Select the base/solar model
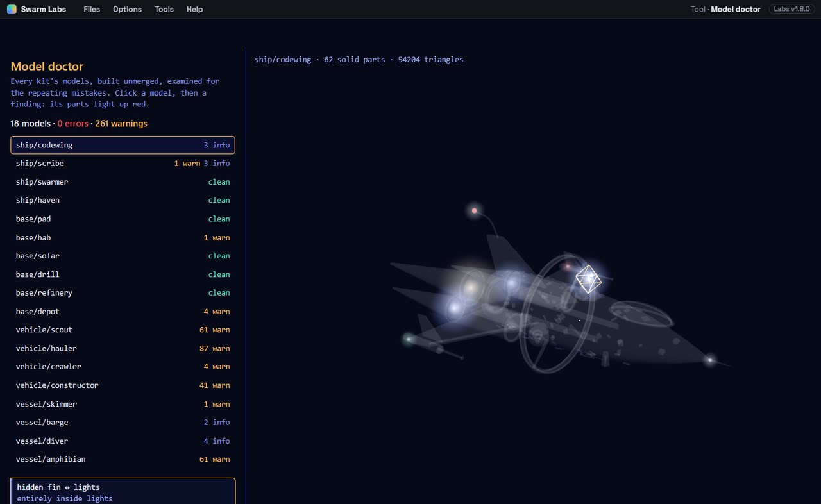821x504 pixels. tap(123, 256)
